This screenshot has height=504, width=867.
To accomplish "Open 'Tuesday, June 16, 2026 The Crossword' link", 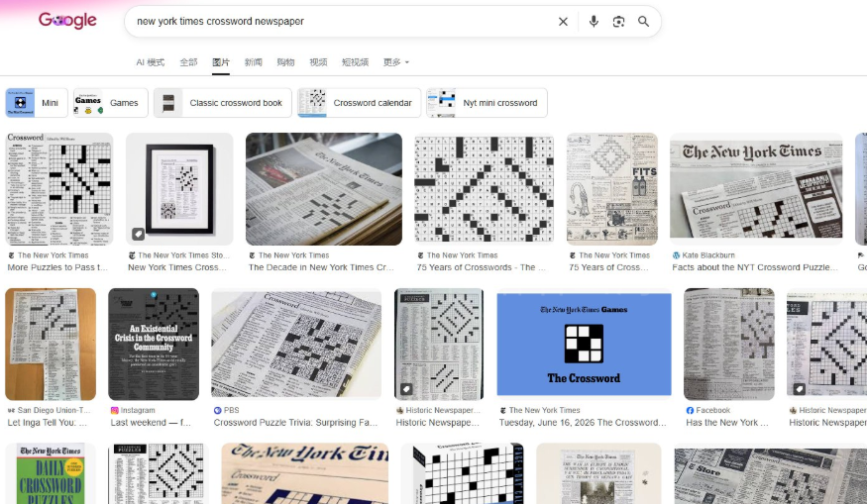I will [x=583, y=423].
